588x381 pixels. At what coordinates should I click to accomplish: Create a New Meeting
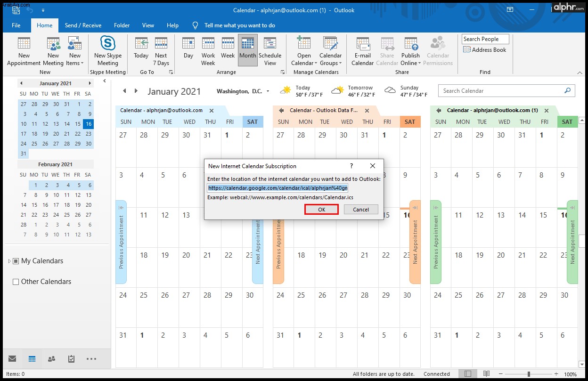pyautogui.click(x=53, y=52)
